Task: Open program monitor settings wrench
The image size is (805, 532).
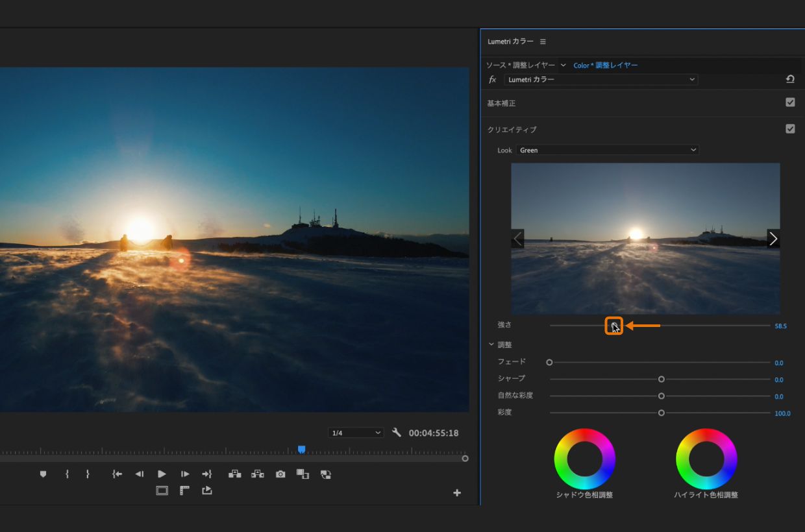Action: pos(397,433)
